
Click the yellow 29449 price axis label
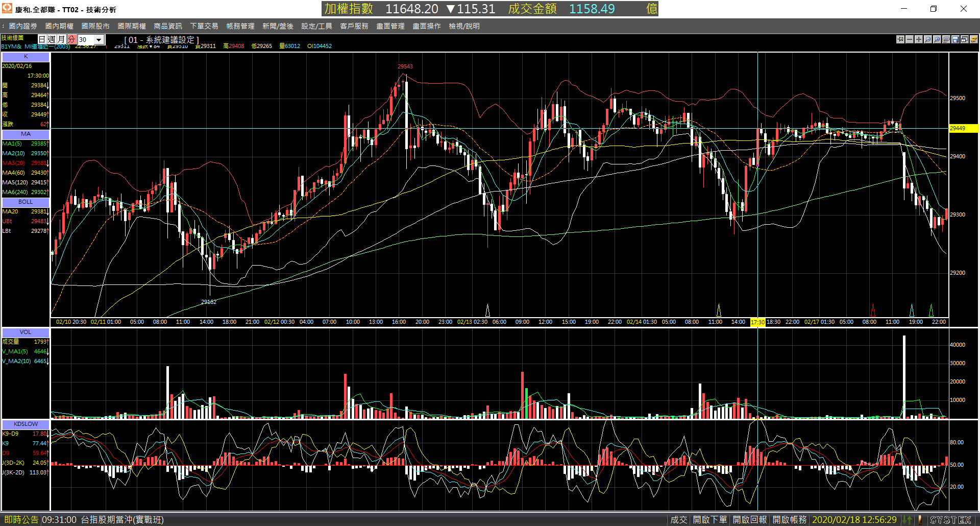click(963, 128)
